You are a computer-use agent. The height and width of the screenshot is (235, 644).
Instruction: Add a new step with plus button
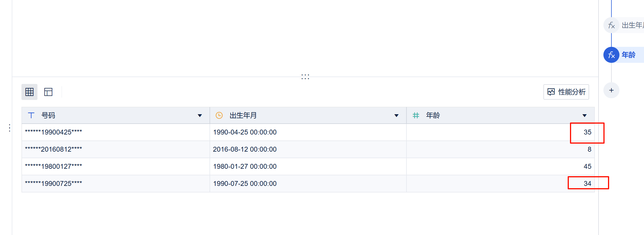pos(611,90)
